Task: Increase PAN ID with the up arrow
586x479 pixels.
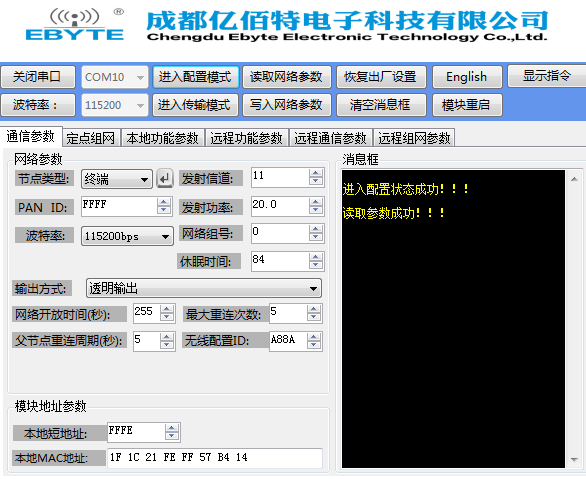Action: 164,202
